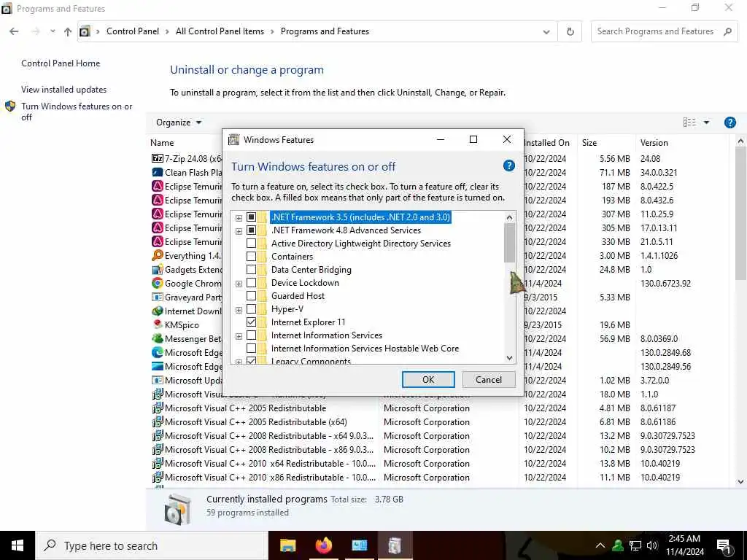The height and width of the screenshot is (560, 747).
Task: Expand .NET Framework 3.5 tree node
Action: [239, 218]
